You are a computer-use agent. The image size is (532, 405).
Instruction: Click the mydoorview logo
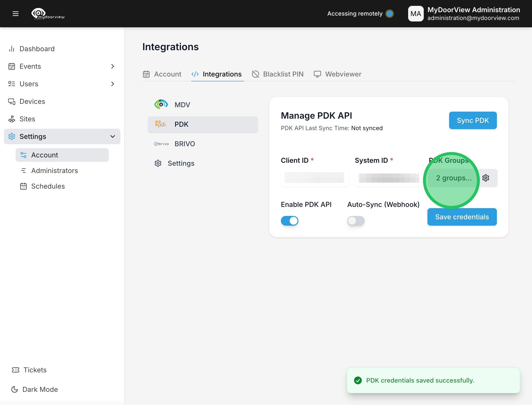click(48, 14)
